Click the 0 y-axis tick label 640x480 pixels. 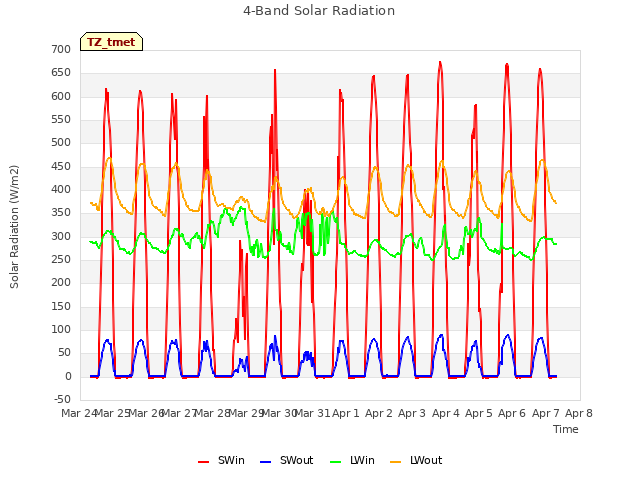[x=68, y=376]
